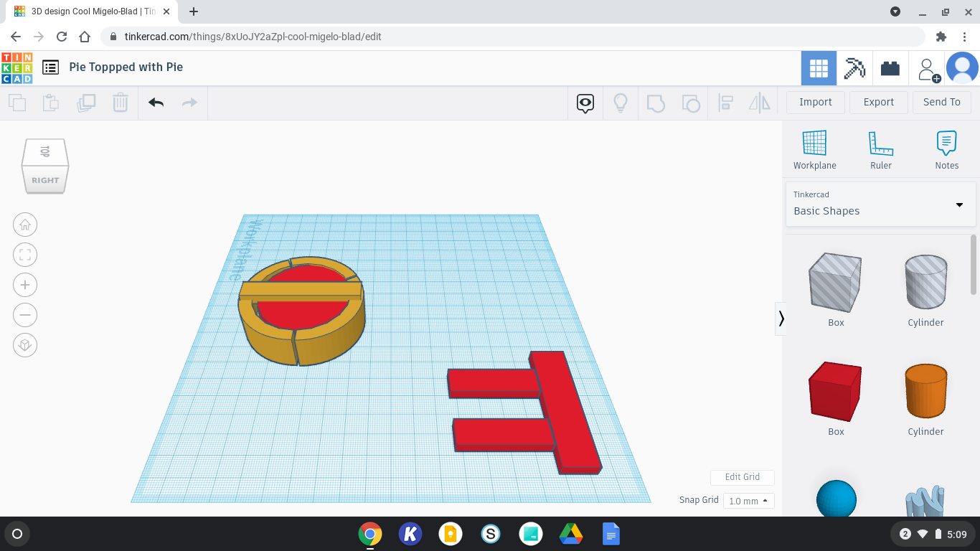Open the Basic Shapes category dropdown
The width and height of the screenshot is (980, 551).
880,204
